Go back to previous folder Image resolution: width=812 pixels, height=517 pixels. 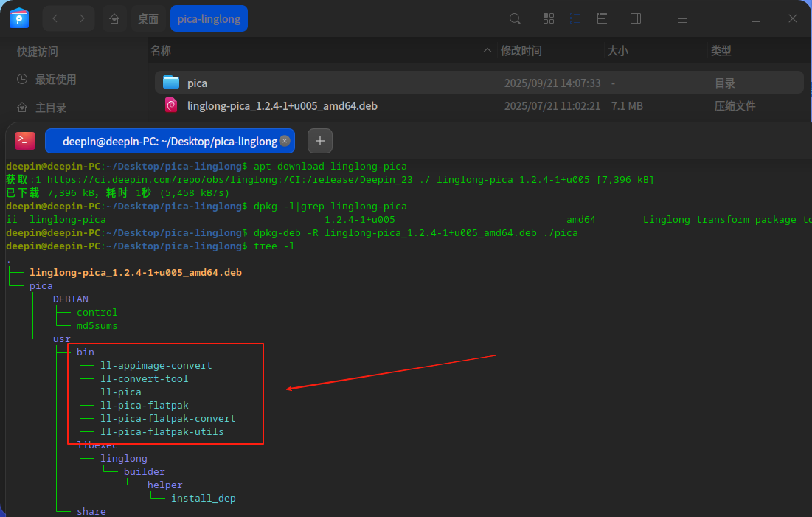click(55, 18)
